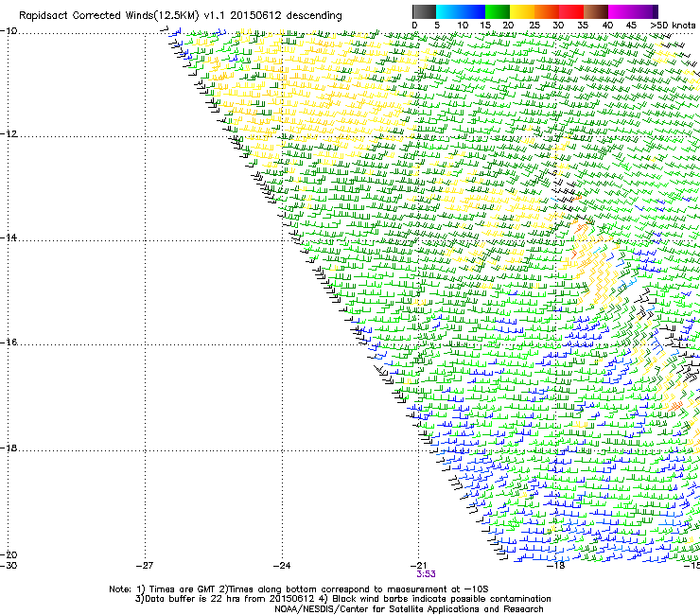Click the '-12' latitude axis label

[x=9, y=134]
